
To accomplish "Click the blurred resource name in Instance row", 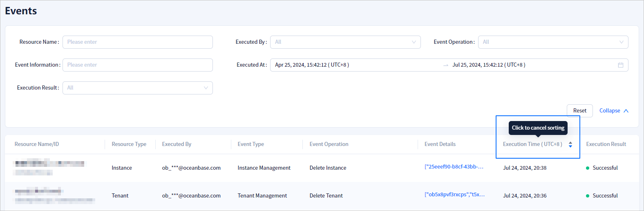I will 49,164.
